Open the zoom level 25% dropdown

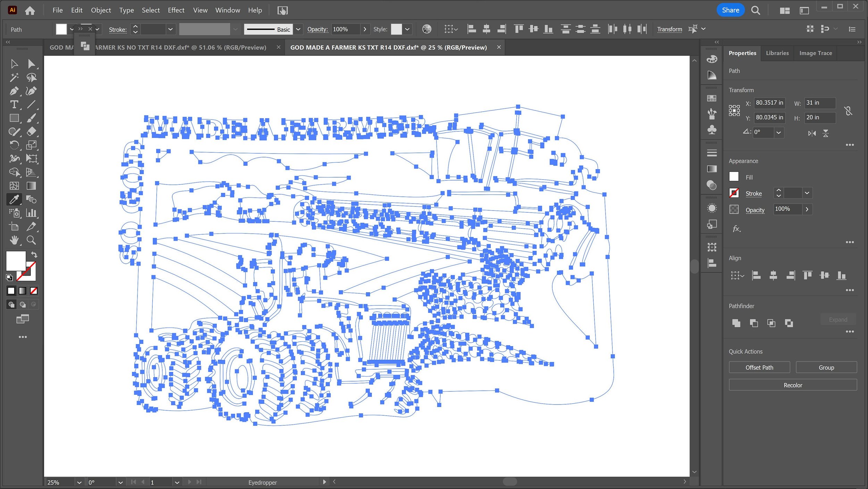tap(79, 482)
